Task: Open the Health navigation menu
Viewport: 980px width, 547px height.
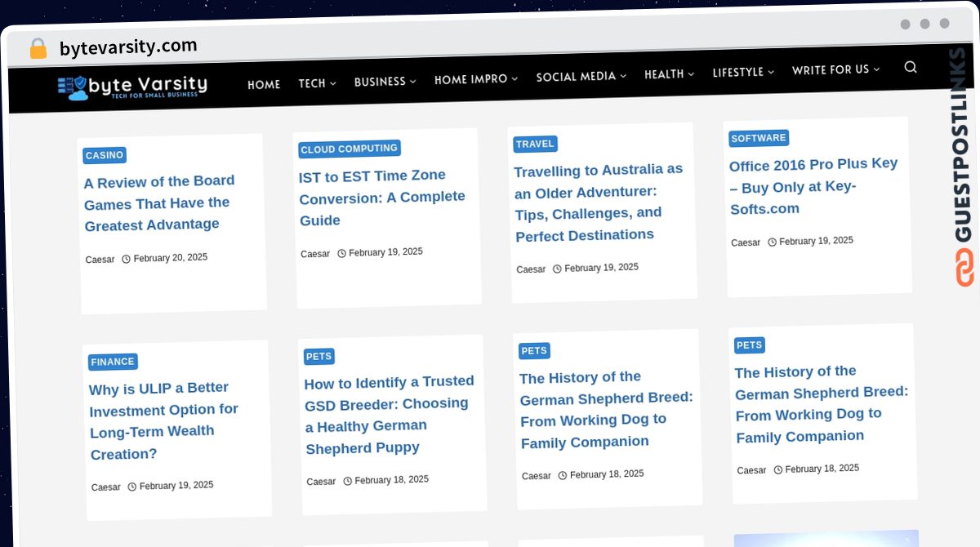Action: coord(669,74)
